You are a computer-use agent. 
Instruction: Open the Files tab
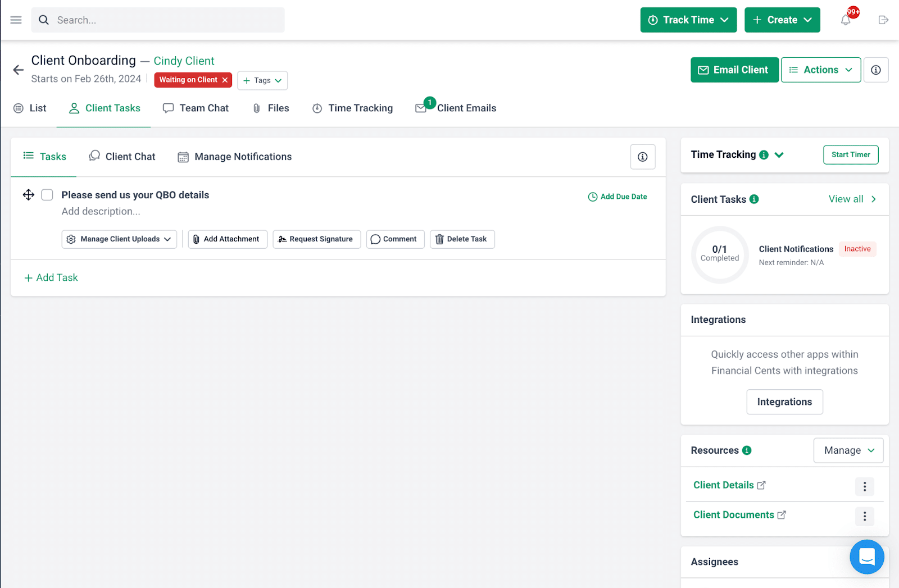[271, 108]
